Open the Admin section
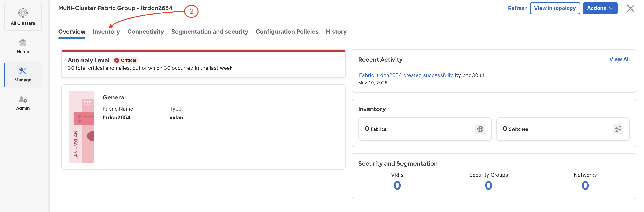The height and width of the screenshot is (212, 644). 23,103
